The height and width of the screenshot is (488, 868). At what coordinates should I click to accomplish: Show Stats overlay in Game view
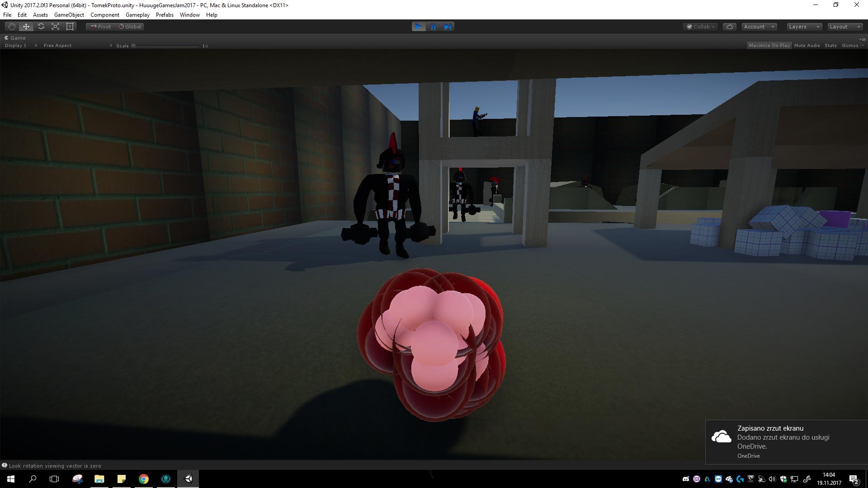(x=830, y=46)
